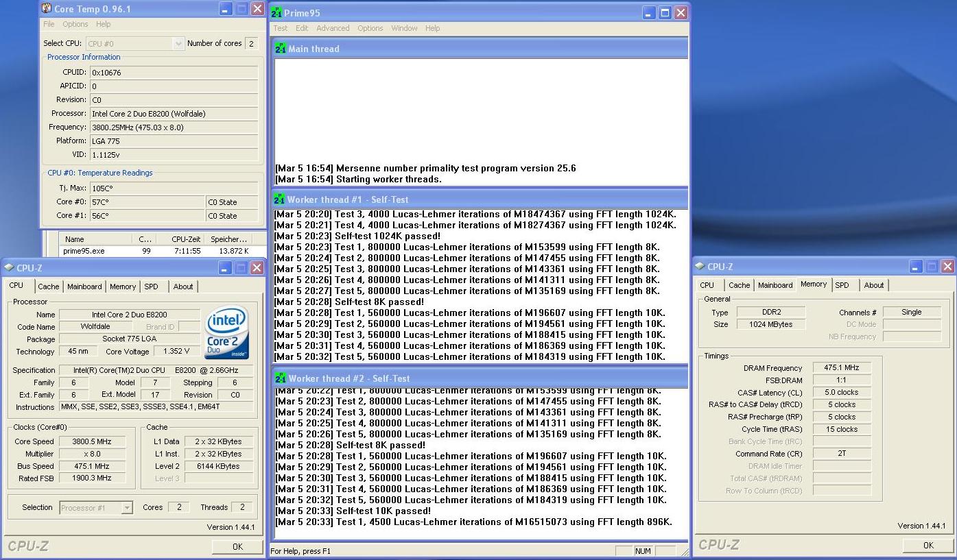Click the Intel Core 2 Duo logo
Image resolution: width=957 pixels, height=560 pixels.
[226, 332]
